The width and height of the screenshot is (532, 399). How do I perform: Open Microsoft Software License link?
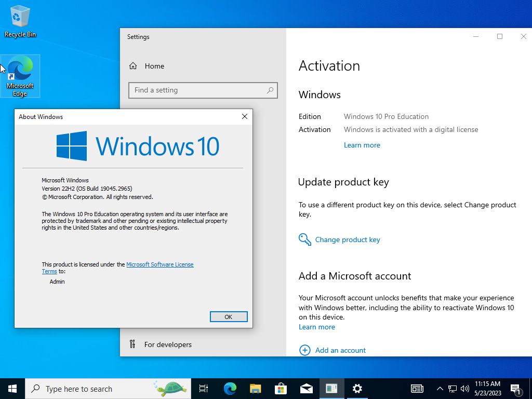point(160,264)
